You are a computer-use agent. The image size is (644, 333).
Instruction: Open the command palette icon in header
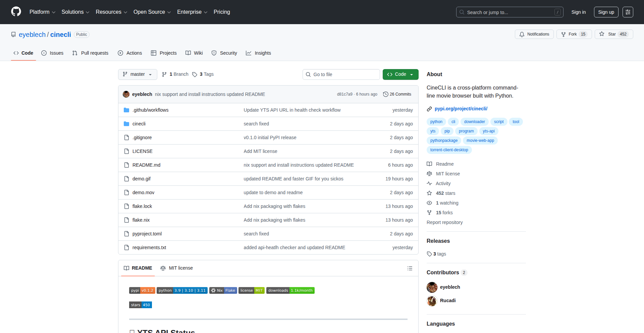628,12
